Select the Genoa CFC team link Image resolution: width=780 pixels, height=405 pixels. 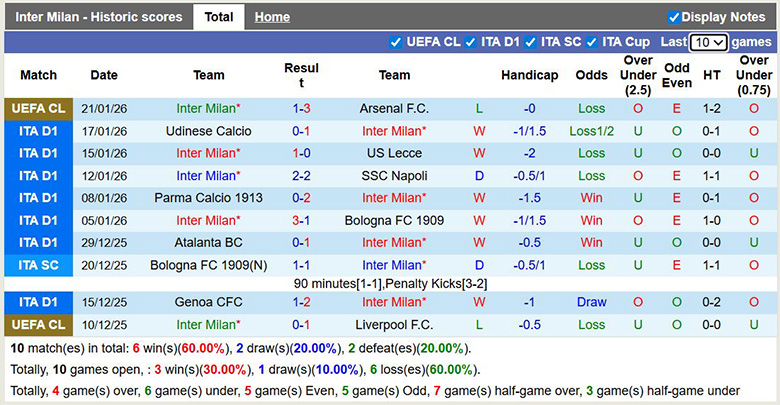point(208,302)
